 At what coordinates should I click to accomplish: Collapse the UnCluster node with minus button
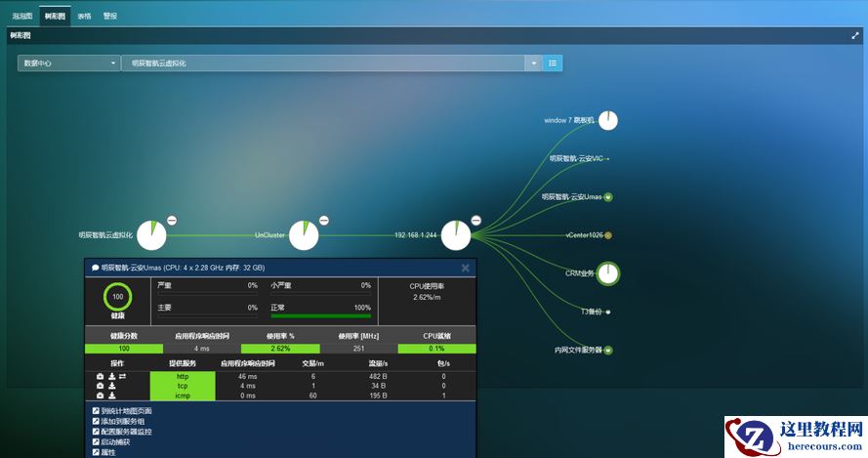pos(324,221)
